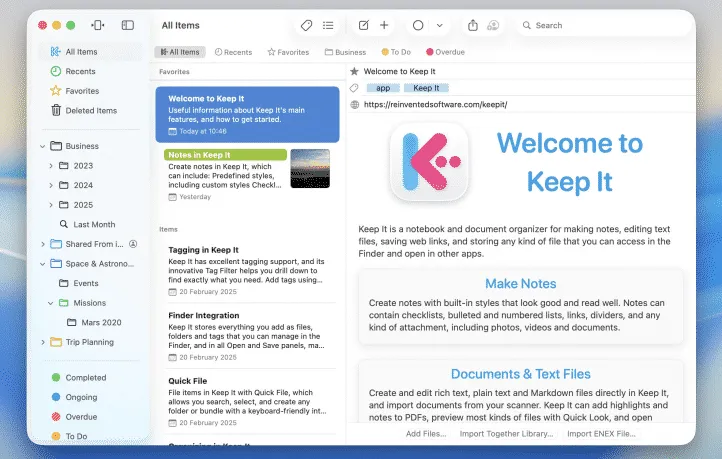
Task: Focus the Search field
Action: click(x=603, y=25)
